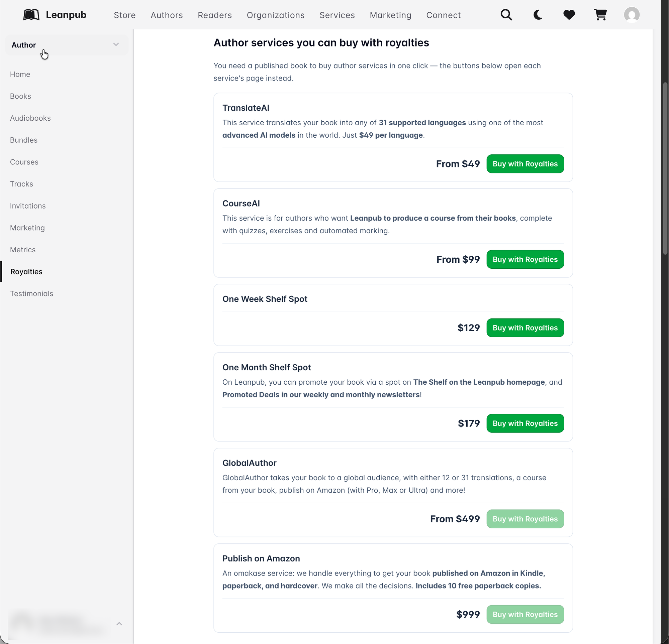Expand the Author section dropdown
Image resolution: width=669 pixels, height=644 pixels.
tap(67, 45)
